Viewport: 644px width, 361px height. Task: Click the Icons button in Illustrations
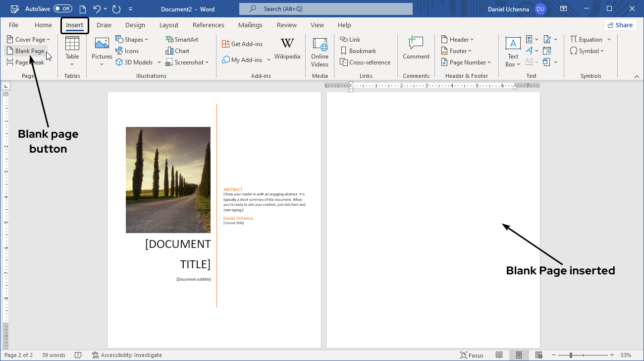pos(127,51)
